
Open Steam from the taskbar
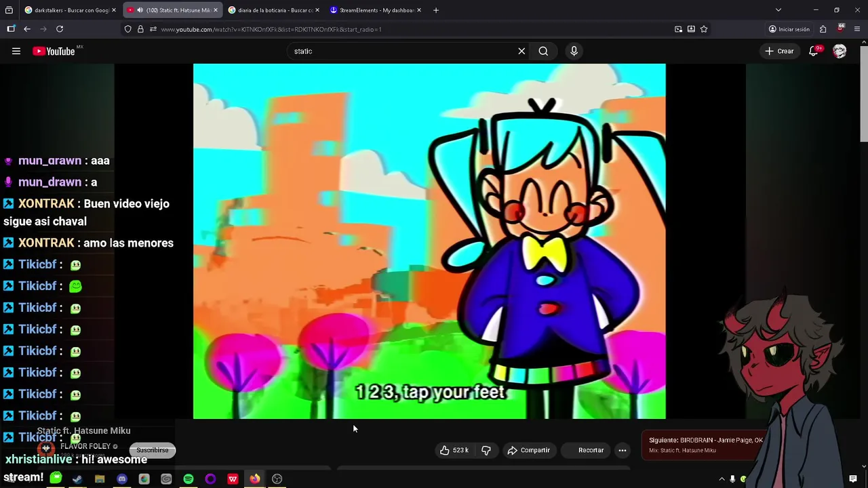77,479
